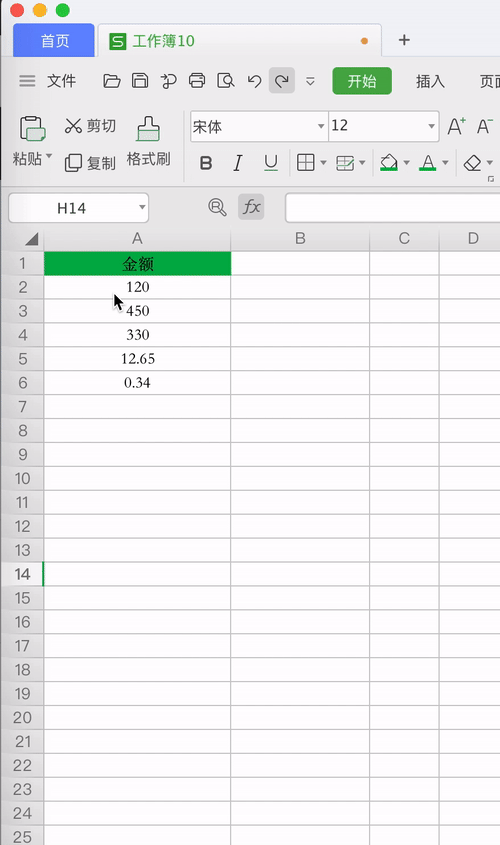
Task: Apply the green font color A
Action: pos(428,163)
